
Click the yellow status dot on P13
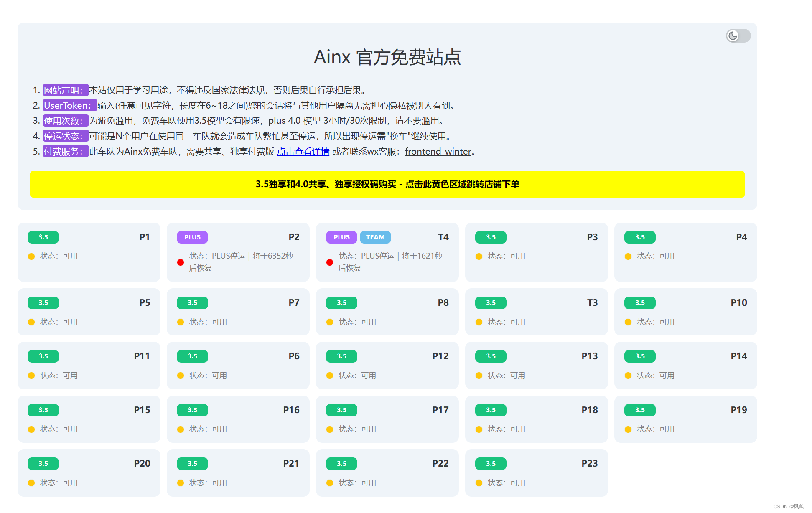[x=479, y=376]
